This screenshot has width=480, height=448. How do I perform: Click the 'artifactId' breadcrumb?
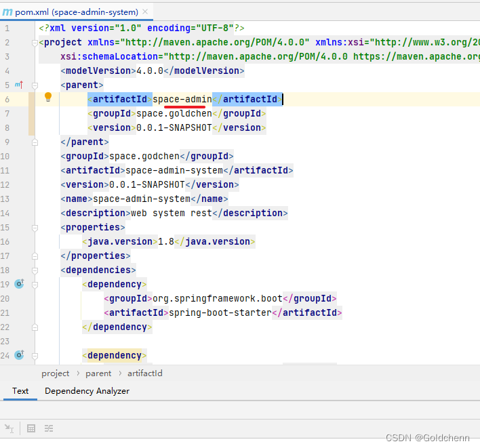click(x=145, y=373)
